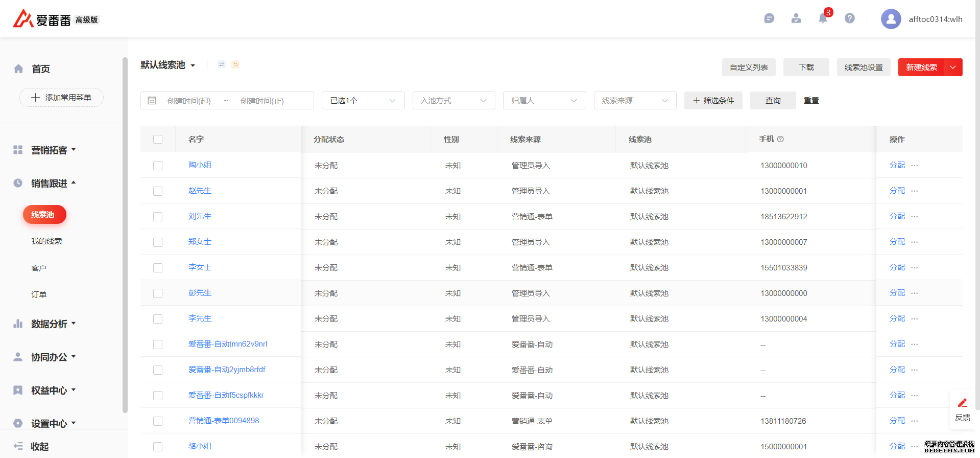This screenshot has width=980, height=458.
Task: Open the 反馈 feedback pencil icon
Action: [x=963, y=403]
